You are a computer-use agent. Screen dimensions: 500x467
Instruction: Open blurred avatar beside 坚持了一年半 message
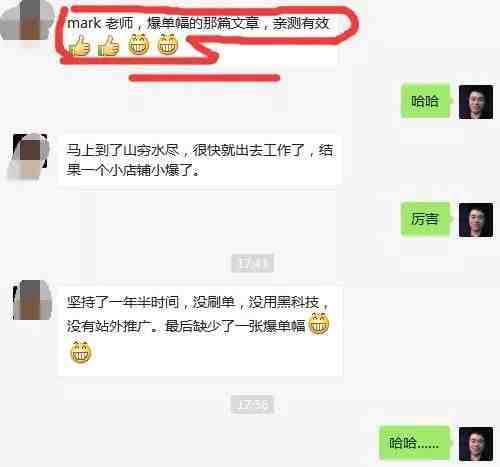pyautogui.click(x=32, y=300)
